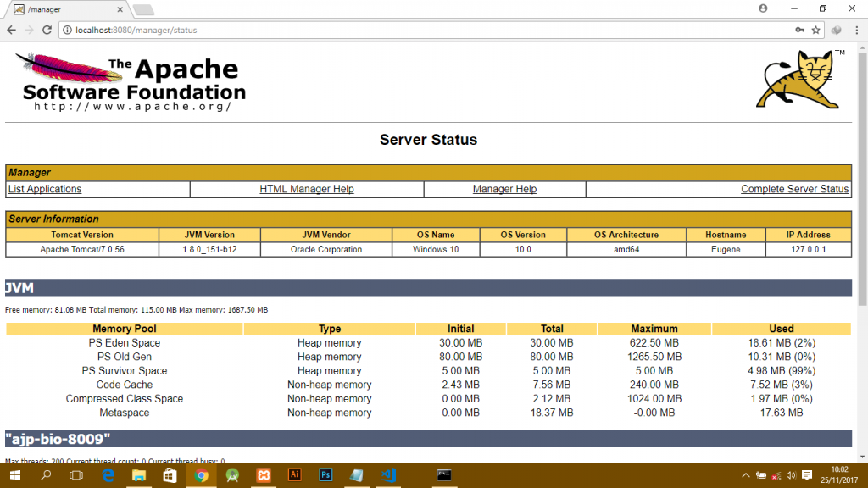
Task: Click the 1265.50 MB maximum value
Action: (x=654, y=357)
